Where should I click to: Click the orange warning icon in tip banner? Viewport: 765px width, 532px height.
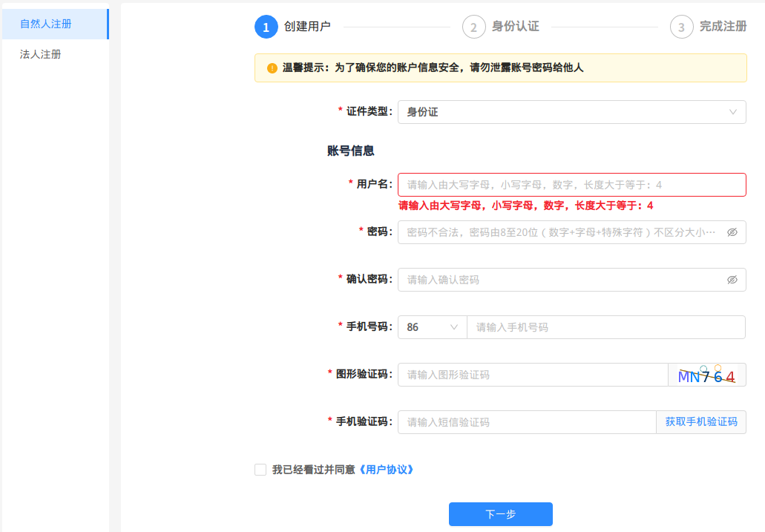coord(272,68)
